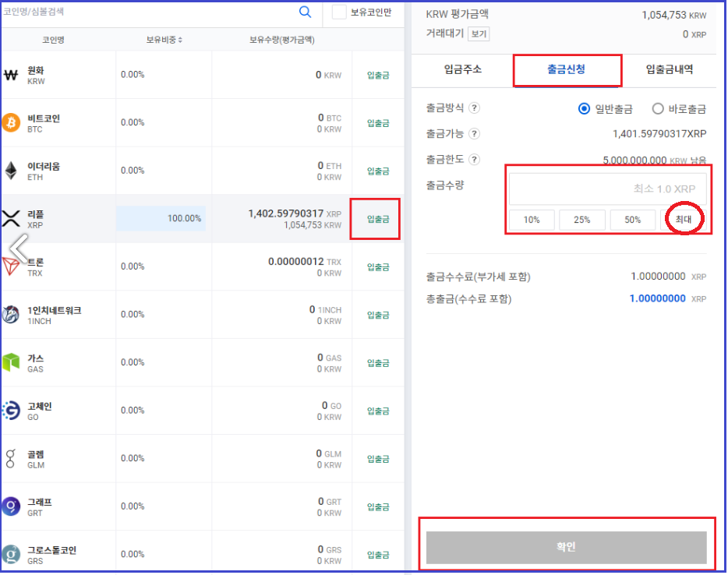Set withdrawal amount to 50%
The height and width of the screenshot is (575, 728).
coord(632,220)
